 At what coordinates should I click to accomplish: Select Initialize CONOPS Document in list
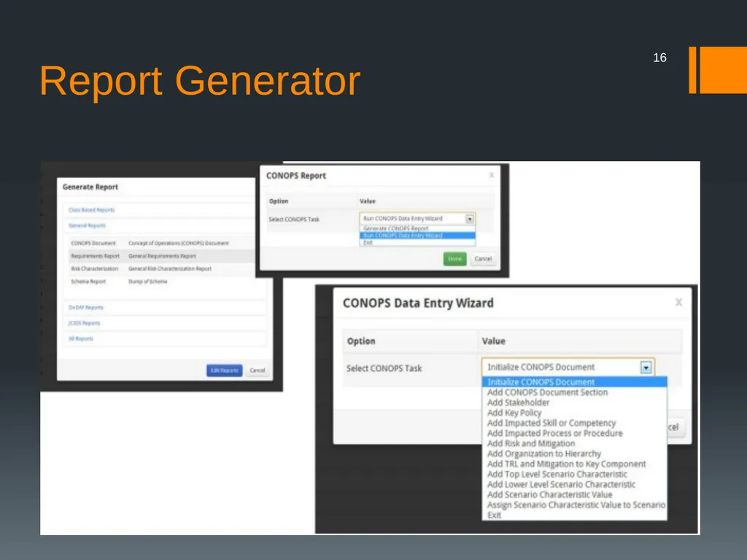click(575, 382)
